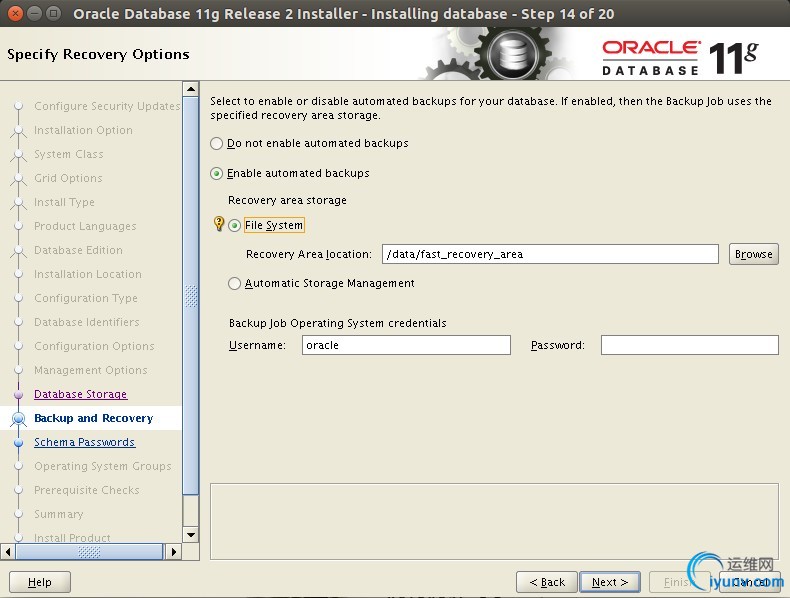This screenshot has height=598, width=790.
Task: Click sidebar scroll right arrow
Action: click(173, 552)
